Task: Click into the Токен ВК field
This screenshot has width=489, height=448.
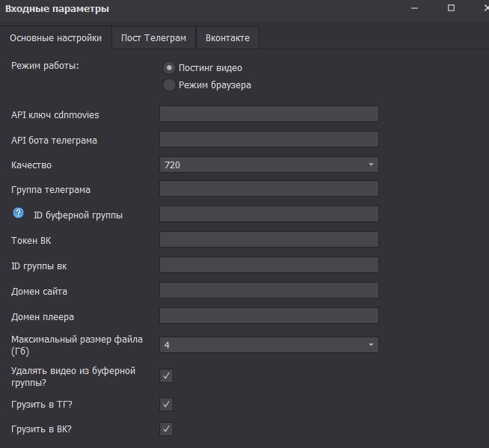Action: pyautogui.click(x=268, y=239)
